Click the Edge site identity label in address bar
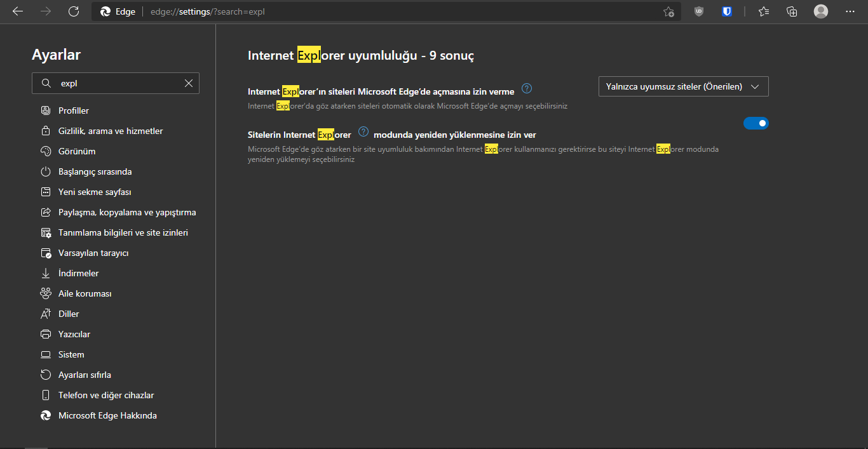This screenshot has height=449, width=868. 118,11
